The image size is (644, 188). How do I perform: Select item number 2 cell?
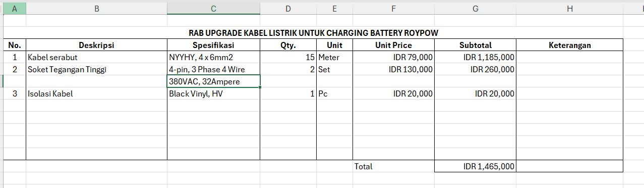[14, 69]
